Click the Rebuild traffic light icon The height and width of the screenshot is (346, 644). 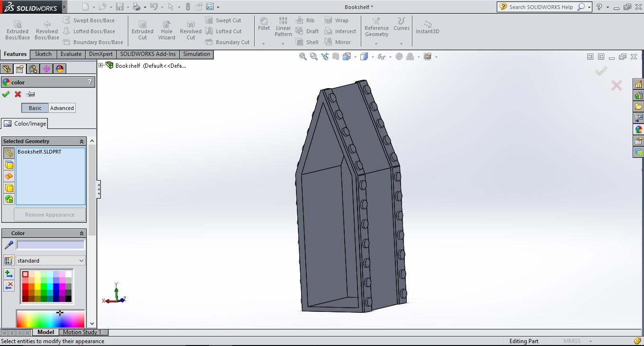coord(188,7)
